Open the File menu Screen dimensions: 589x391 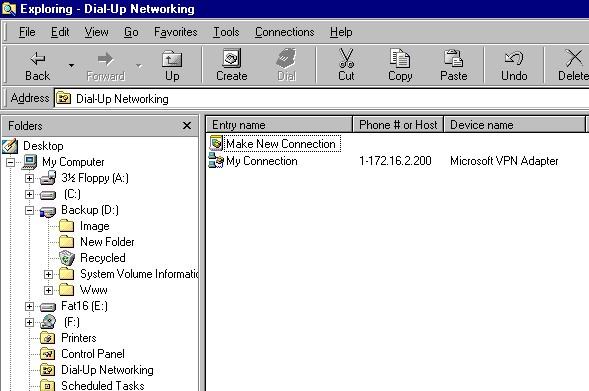27,32
